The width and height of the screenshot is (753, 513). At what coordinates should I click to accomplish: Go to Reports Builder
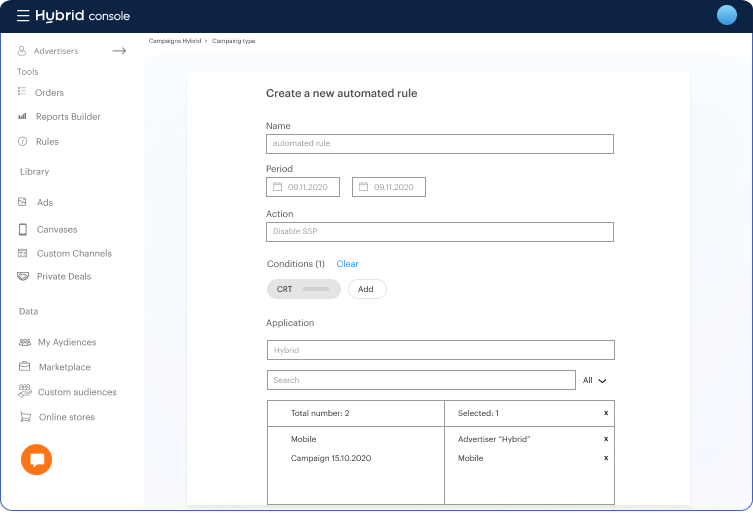point(68,117)
